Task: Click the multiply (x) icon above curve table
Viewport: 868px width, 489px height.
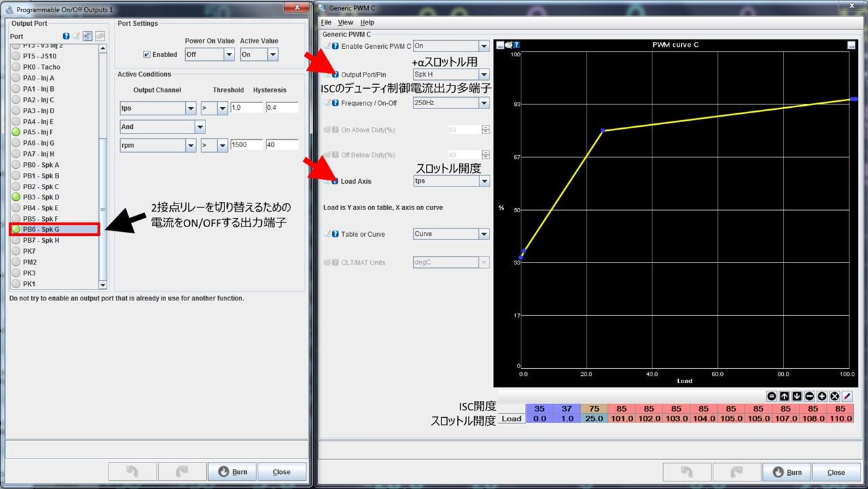Action: 835,396
